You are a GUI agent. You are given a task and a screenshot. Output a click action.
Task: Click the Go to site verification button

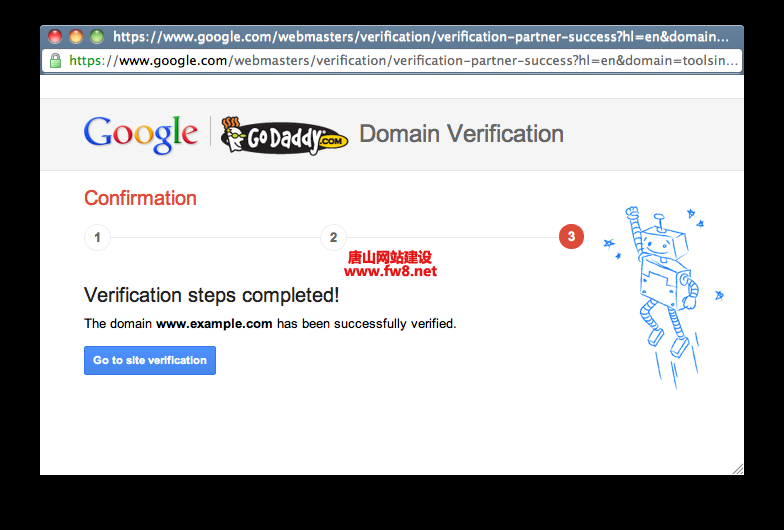(x=150, y=360)
